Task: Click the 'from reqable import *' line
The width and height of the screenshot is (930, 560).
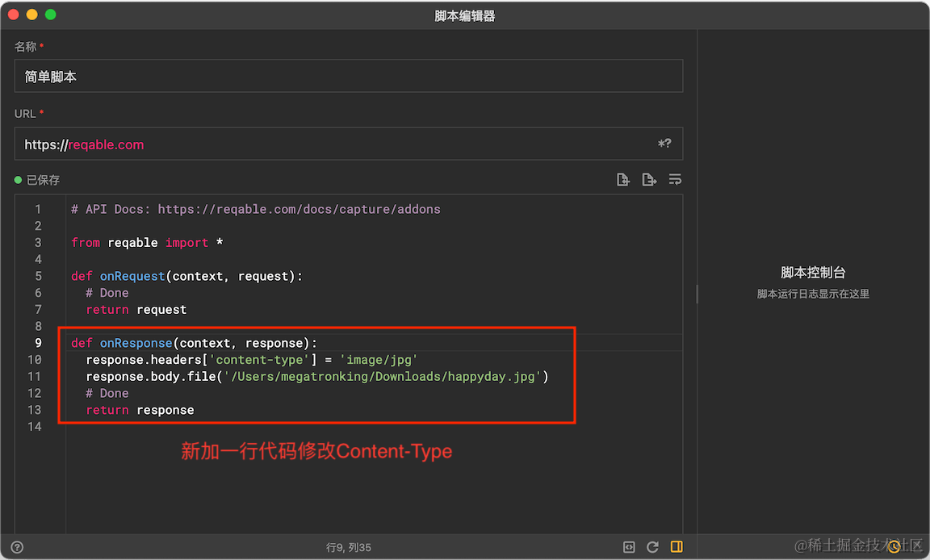Action: (147, 242)
